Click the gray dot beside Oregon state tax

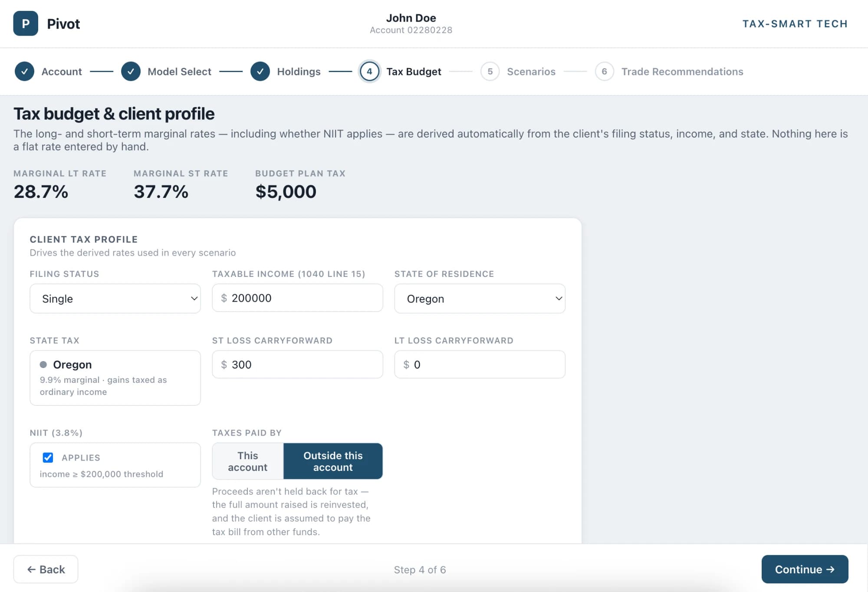pos(43,365)
